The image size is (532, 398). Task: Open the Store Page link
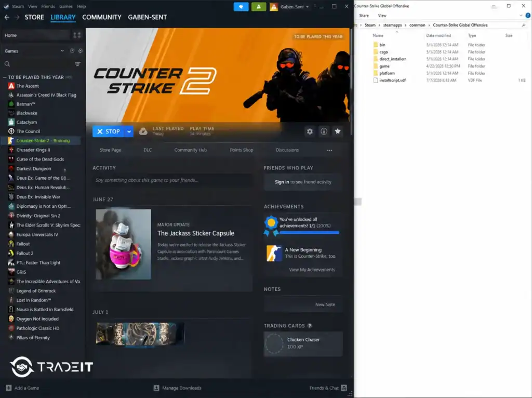[110, 150]
